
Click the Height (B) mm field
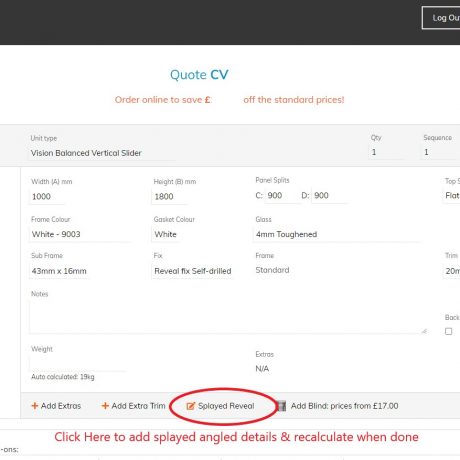pyautogui.click(x=169, y=197)
